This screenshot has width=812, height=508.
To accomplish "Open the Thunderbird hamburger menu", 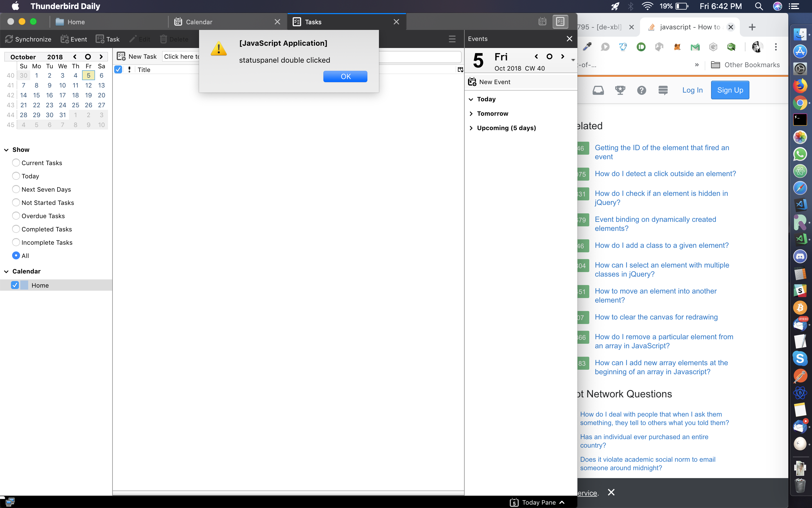I will point(452,39).
